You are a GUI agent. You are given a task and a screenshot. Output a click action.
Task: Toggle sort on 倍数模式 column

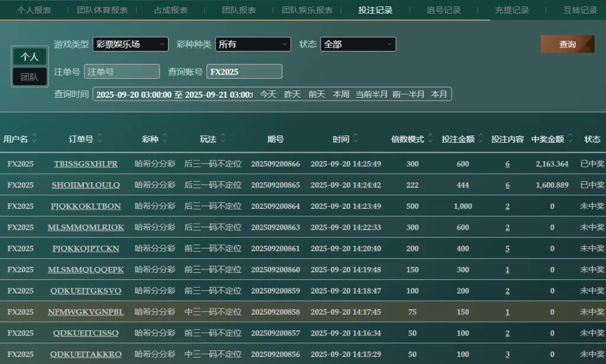coord(430,138)
